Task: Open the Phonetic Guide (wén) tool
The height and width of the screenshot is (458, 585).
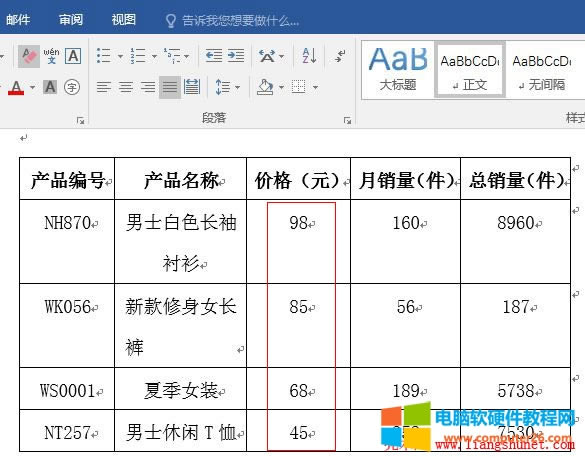Action: [51, 56]
